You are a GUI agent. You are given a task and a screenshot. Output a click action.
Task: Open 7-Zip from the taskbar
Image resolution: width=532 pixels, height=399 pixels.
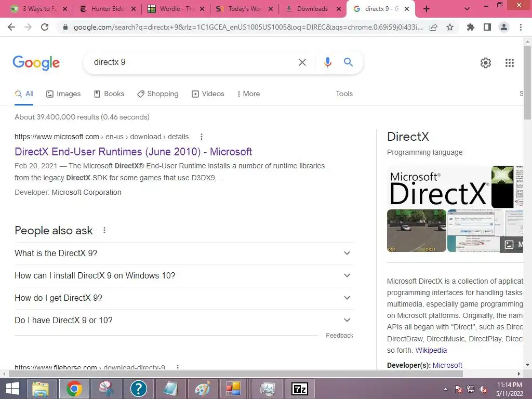pos(300,389)
